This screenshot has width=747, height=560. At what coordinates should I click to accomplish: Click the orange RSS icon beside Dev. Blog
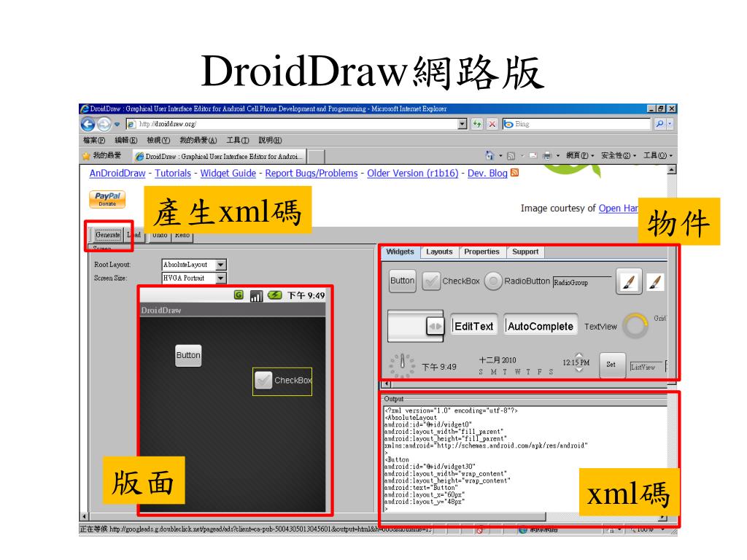pyautogui.click(x=514, y=172)
